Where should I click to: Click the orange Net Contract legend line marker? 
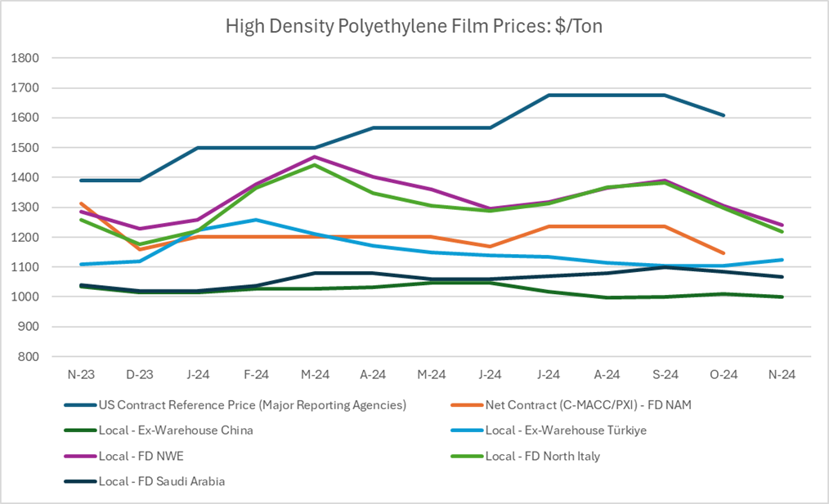(x=465, y=405)
